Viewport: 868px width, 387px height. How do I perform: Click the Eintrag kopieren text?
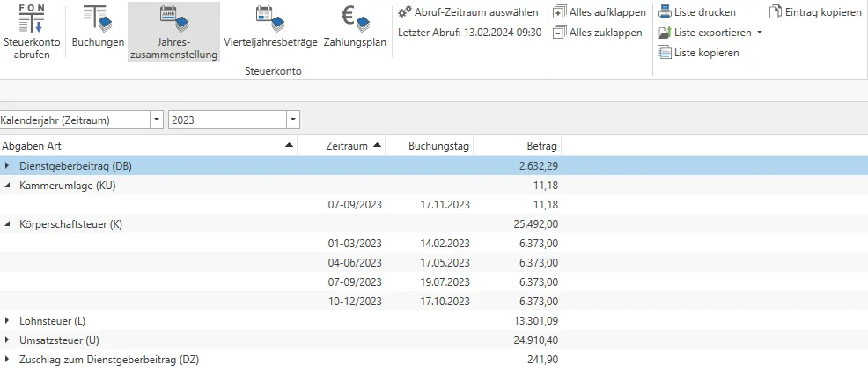(823, 12)
